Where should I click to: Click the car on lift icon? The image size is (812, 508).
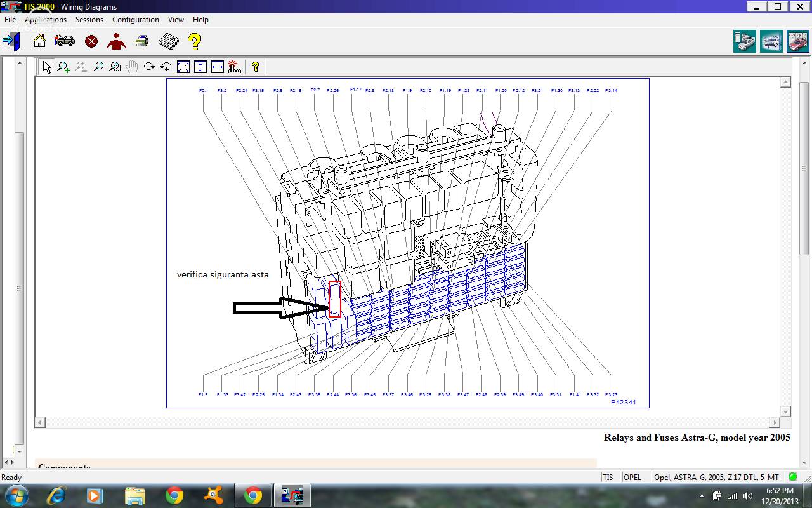771,41
